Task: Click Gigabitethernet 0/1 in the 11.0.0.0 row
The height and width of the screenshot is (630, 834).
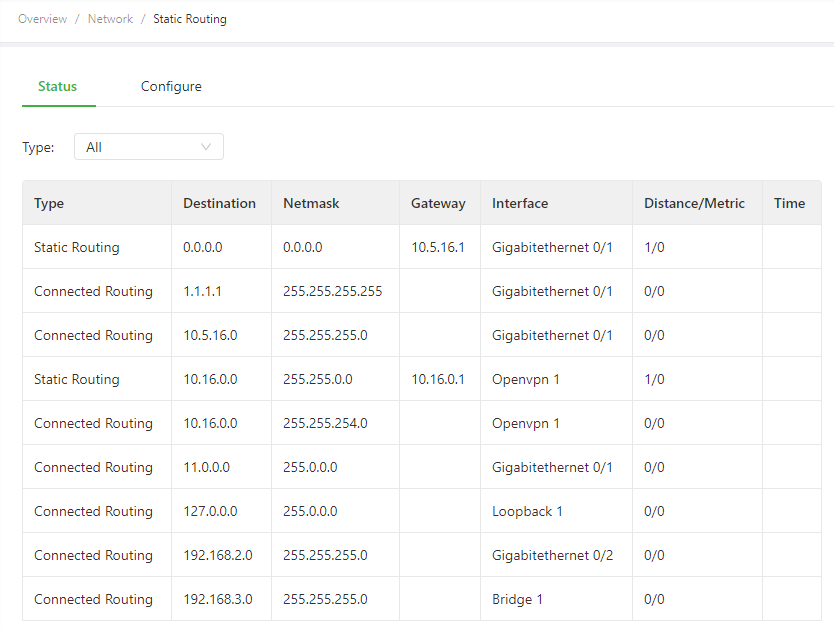Action: (x=552, y=467)
